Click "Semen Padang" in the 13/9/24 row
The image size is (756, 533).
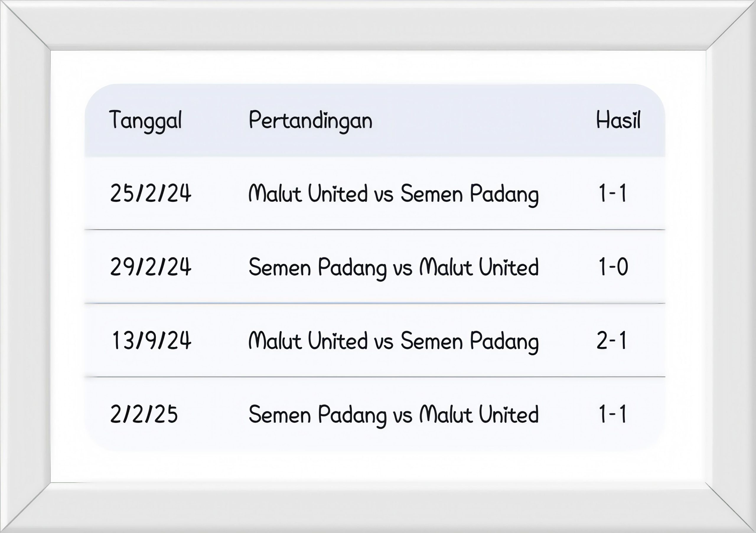470,341
